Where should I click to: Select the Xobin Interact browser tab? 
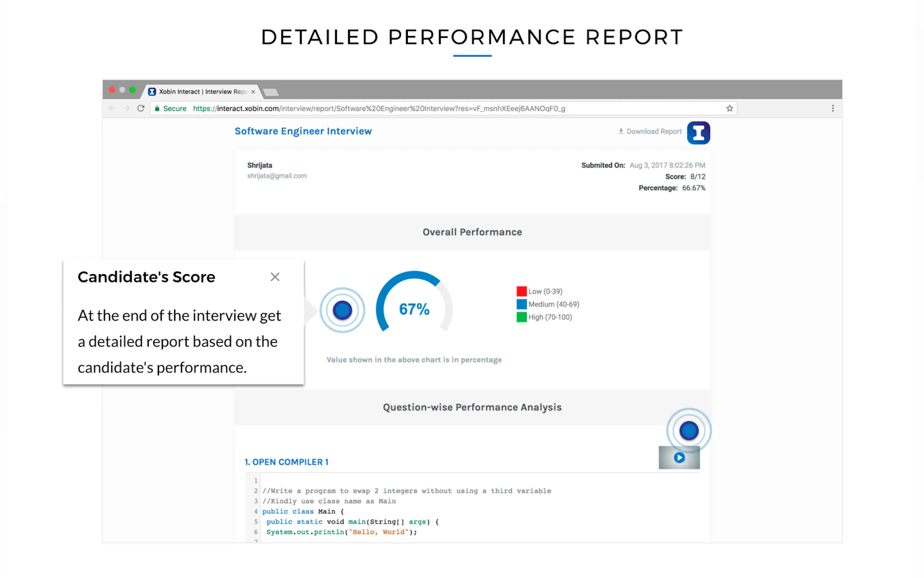tap(199, 92)
